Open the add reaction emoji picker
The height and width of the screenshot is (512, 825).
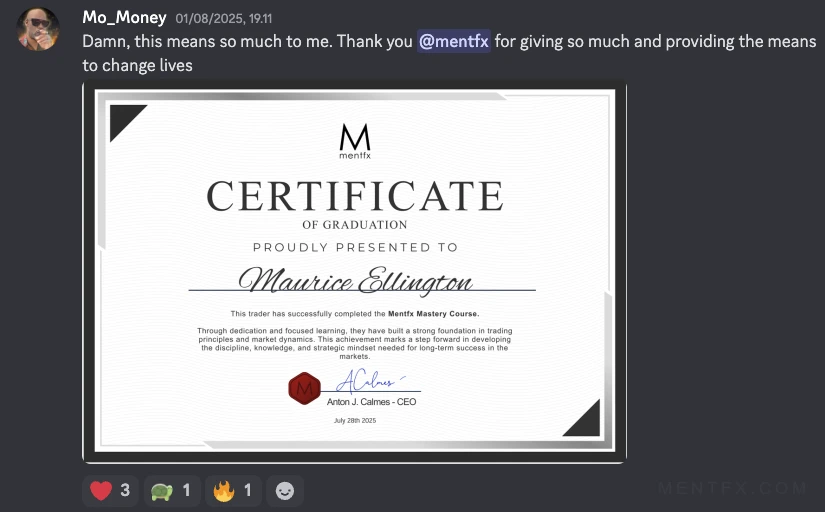tap(285, 490)
